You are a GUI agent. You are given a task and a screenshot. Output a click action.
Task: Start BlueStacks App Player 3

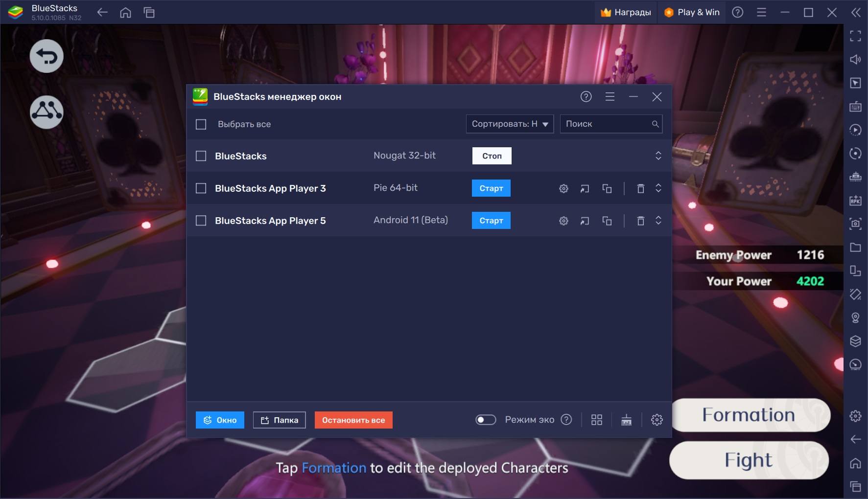(x=491, y=188)
